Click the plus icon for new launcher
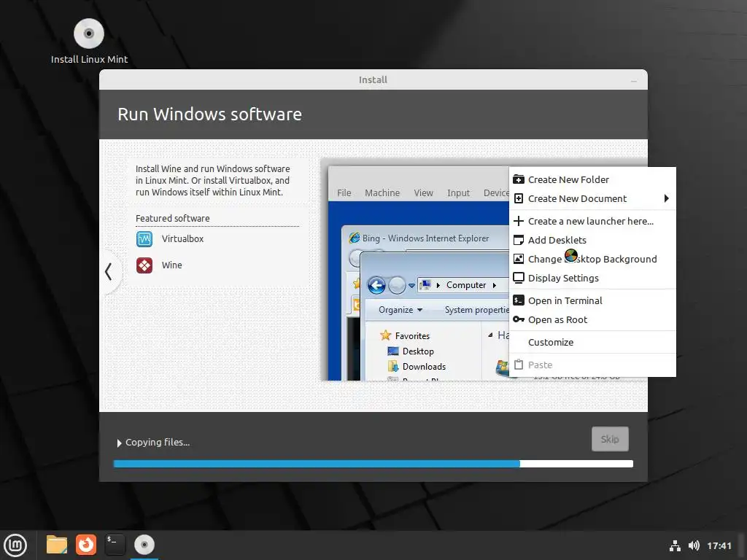This screenshot has width=747, height=560. tap(519, 221)
